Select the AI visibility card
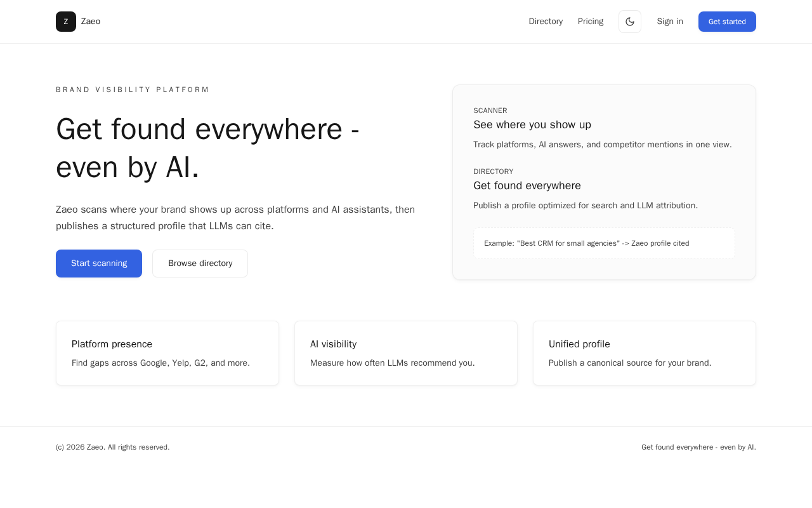Image resolution: width=812 pixels, height=508 pixels. [406, 353]
